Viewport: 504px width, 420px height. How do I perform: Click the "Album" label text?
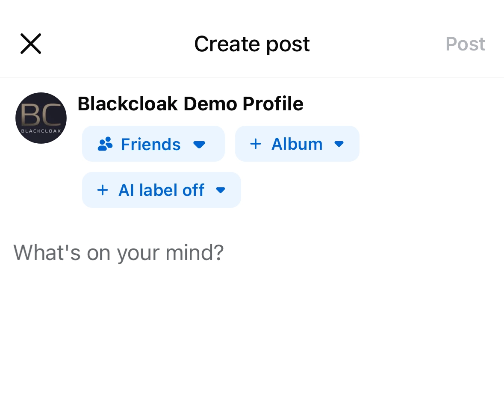point(297,144)
